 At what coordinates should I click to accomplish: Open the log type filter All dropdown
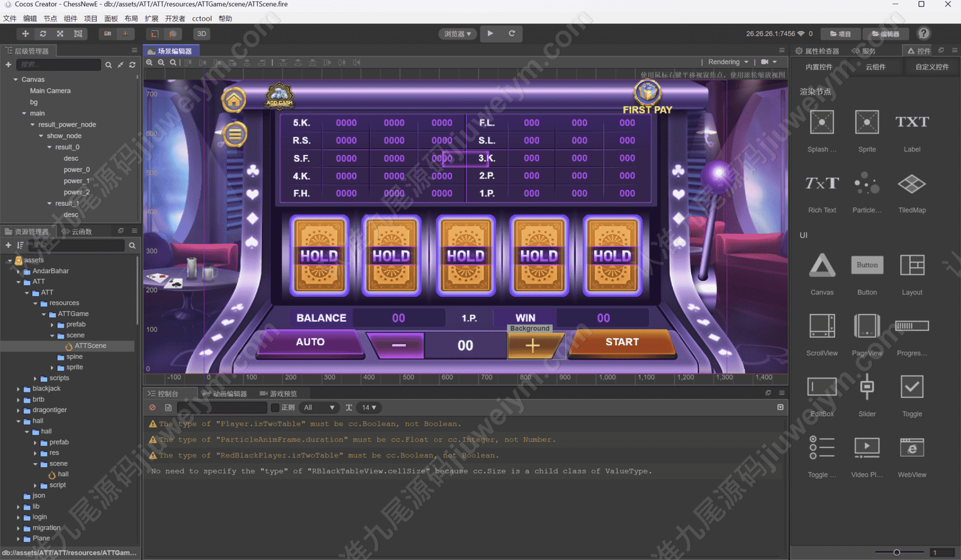pos(319,408)
